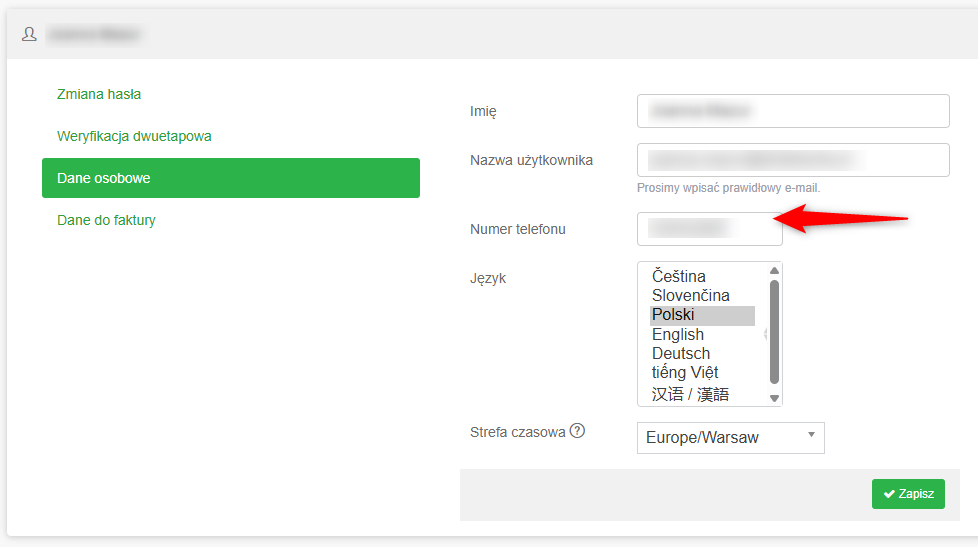Click the up arrow of language list scrollbar
The image size is (978, 547).
click(x=774, y=270)
